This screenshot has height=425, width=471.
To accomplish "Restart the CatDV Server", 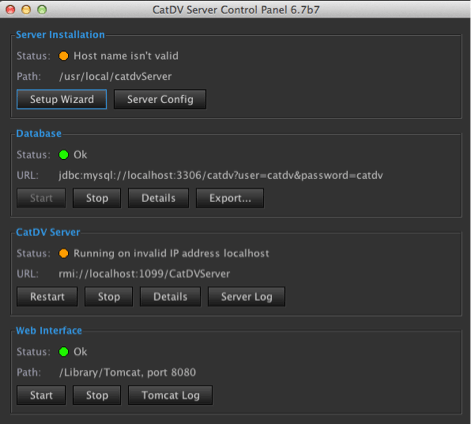I will 47,297.
